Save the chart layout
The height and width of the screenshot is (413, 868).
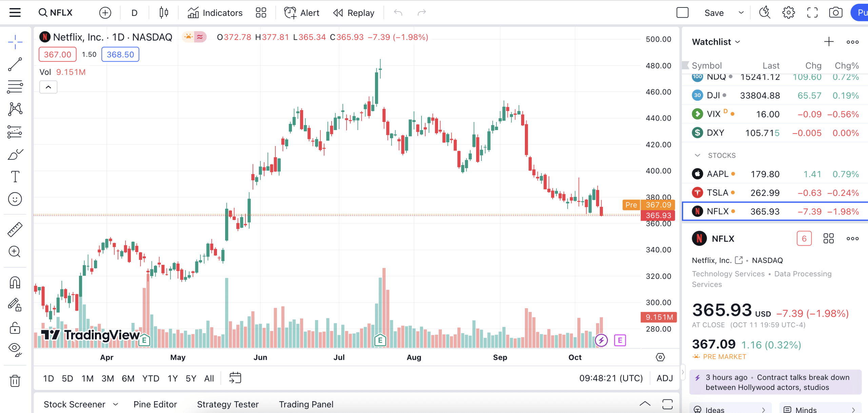coord(714,13)
